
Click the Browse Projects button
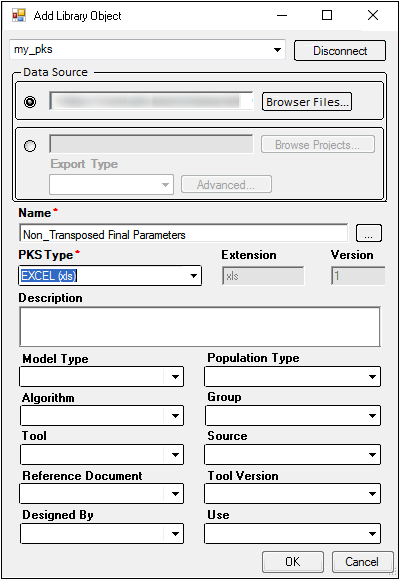[317, 145]
